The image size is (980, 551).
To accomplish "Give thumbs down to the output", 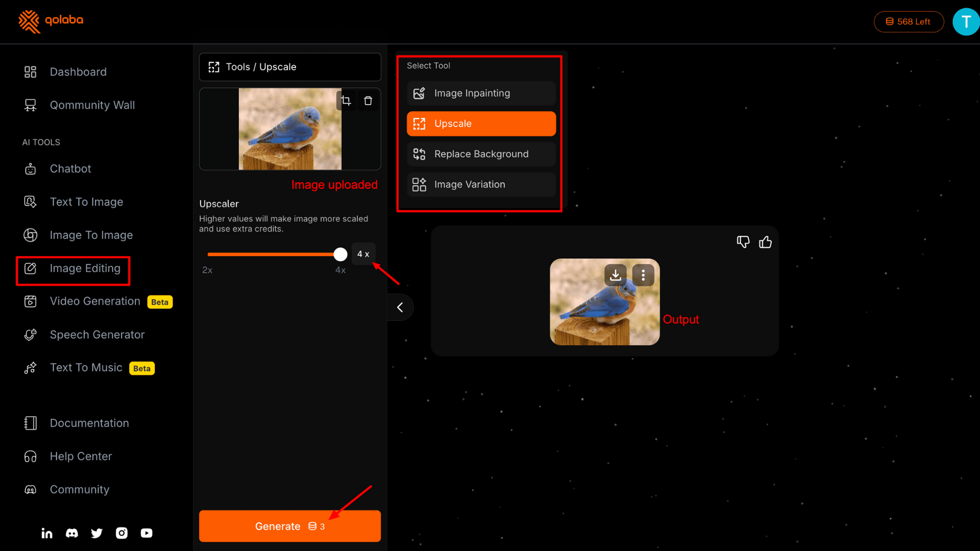I will point(743,242).
